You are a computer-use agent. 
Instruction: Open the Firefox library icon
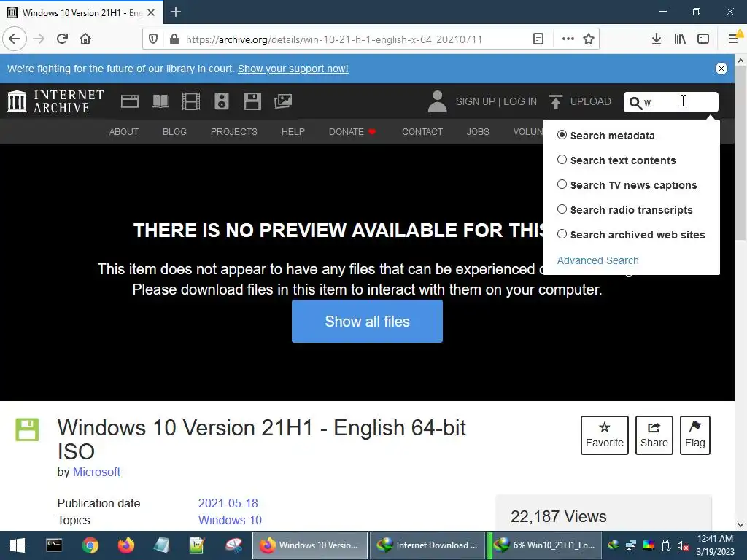[x=680, y=39]
